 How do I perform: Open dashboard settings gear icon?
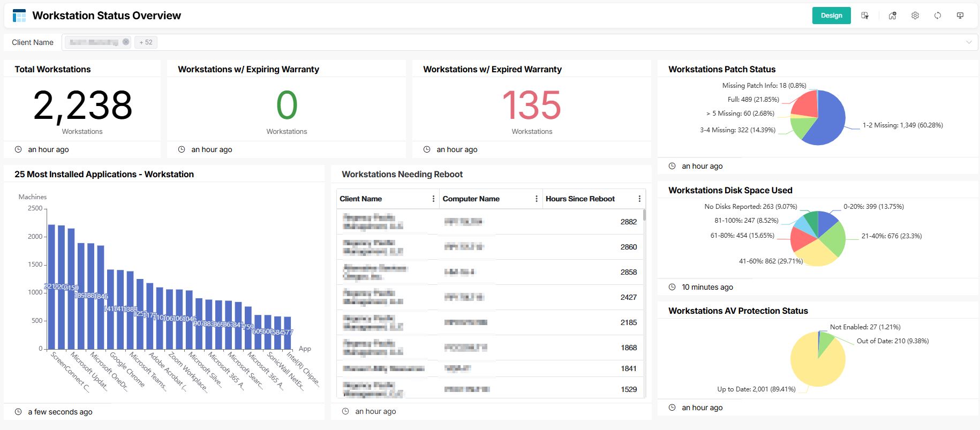click(915, 16)
